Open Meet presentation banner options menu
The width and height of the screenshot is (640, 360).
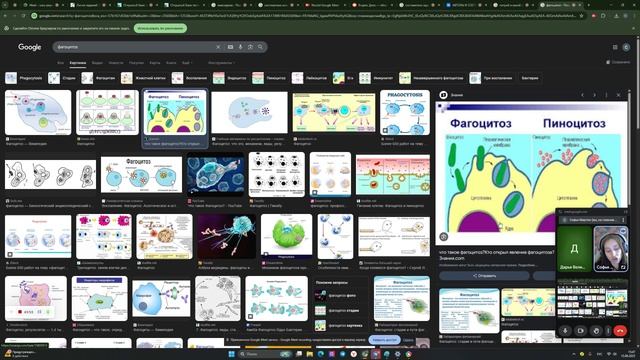click(623, 220)
